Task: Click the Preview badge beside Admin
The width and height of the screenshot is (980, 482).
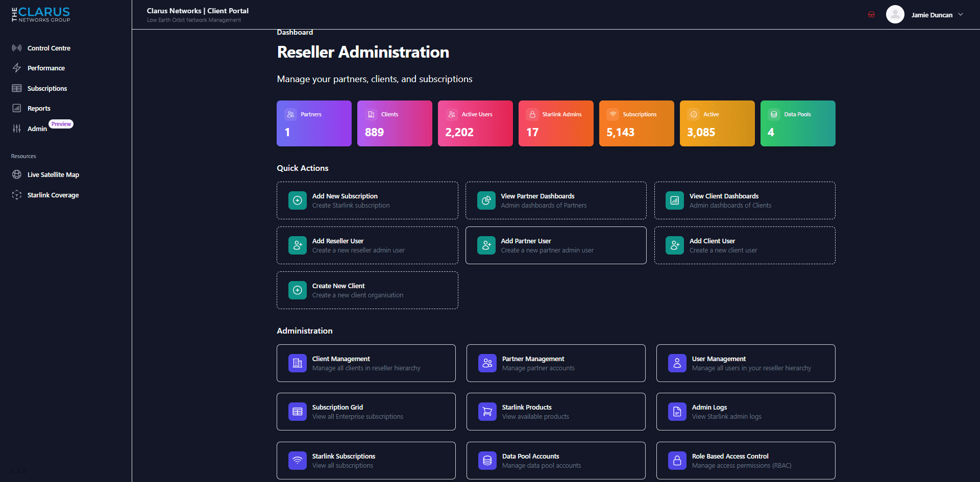Action: pyautogui.click(x=61, y=124)
